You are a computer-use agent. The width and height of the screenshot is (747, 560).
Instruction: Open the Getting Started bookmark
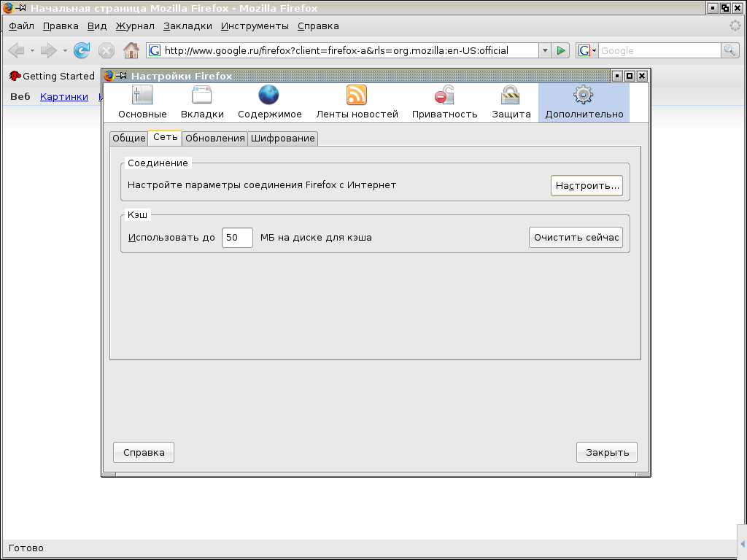[x=52, y=76]
